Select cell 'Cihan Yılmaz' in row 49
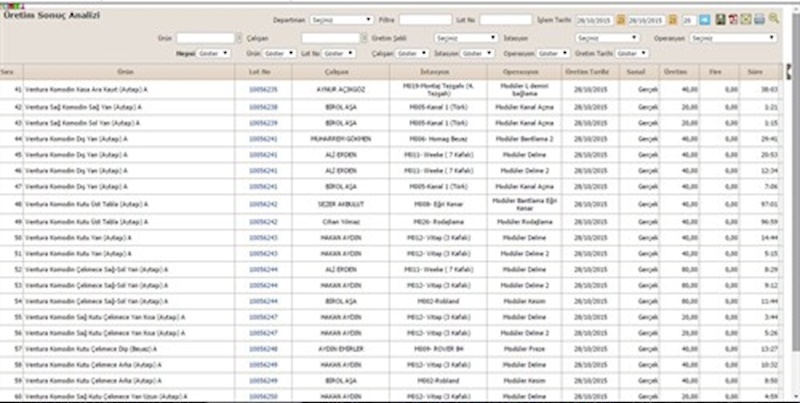Screen dimensions: 800x403 (340, 222)
